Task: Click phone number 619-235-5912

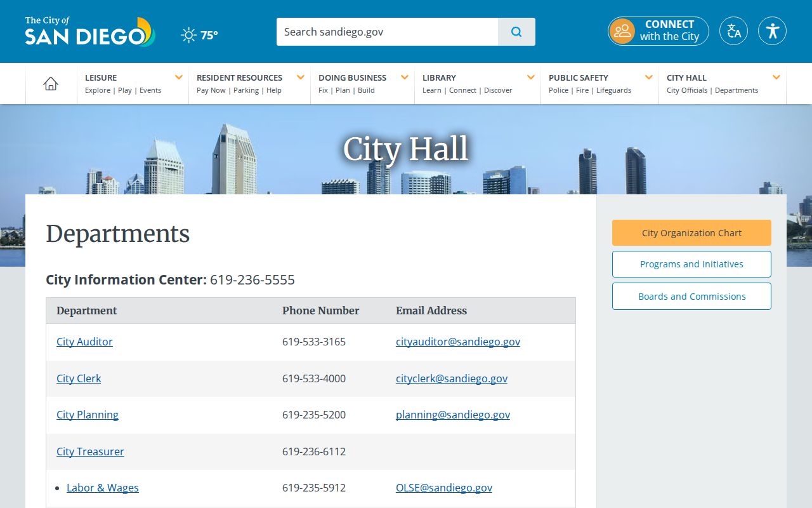Action: pos(314,488)
